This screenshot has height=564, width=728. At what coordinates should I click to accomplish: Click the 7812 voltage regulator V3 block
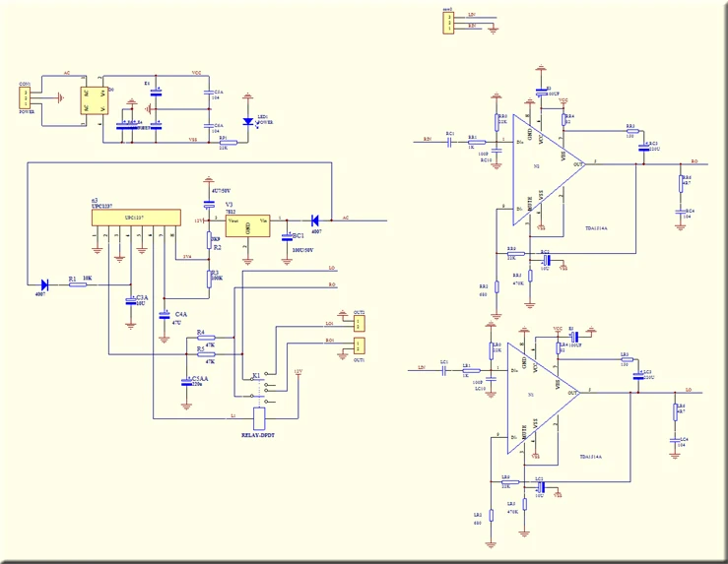pyautogui.click(x=247, y=225)
